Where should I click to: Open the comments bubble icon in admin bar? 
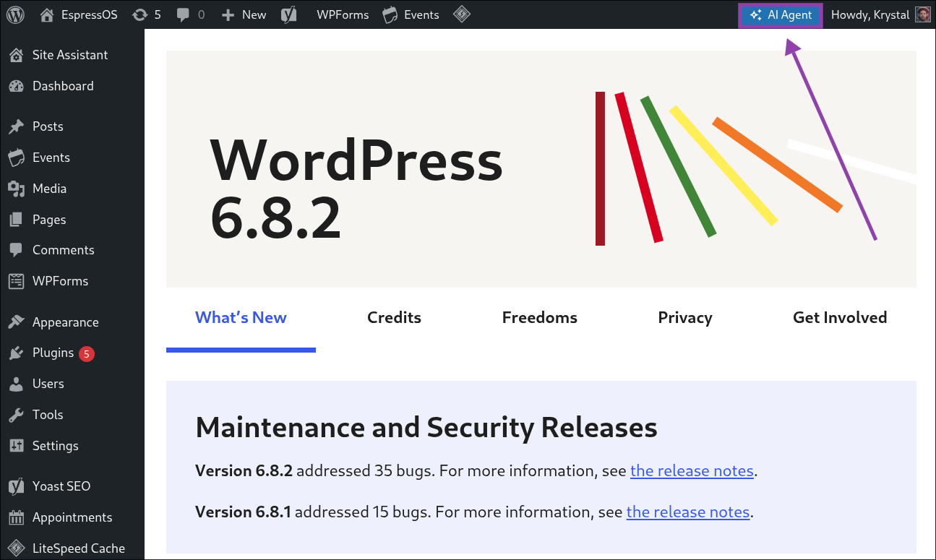click(183, 14)
